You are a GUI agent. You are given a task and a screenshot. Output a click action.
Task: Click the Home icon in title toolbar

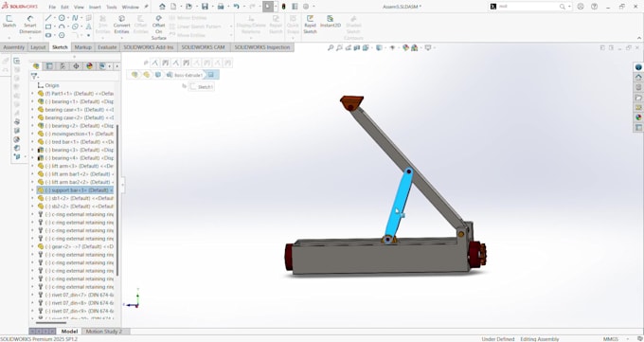162,7
